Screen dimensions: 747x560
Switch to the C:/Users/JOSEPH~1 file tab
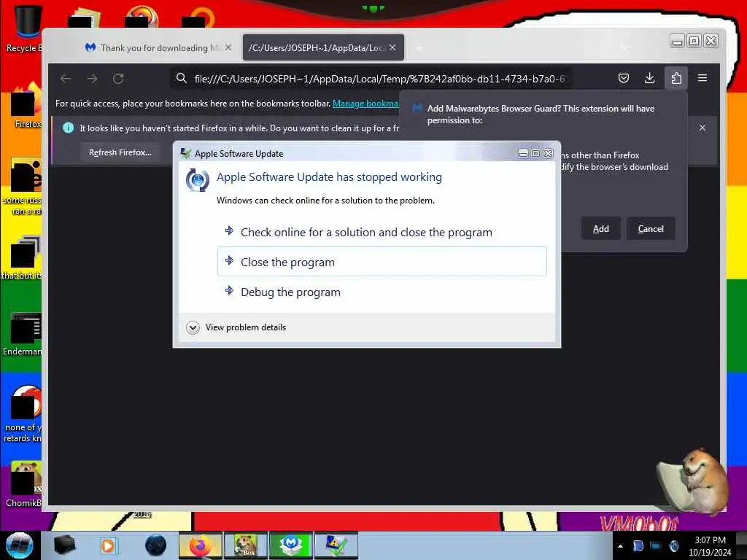(x=317, y=47)
